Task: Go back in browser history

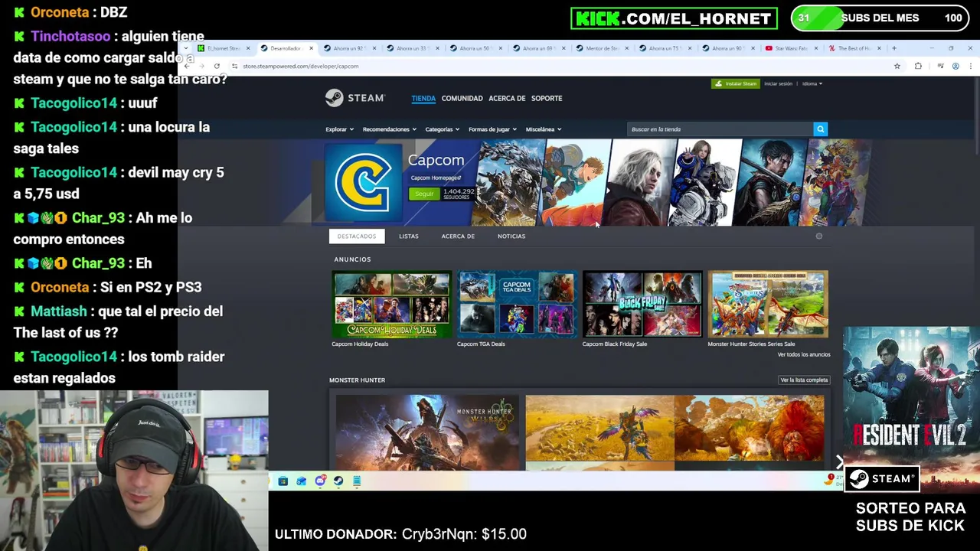Action: [187, 67]
